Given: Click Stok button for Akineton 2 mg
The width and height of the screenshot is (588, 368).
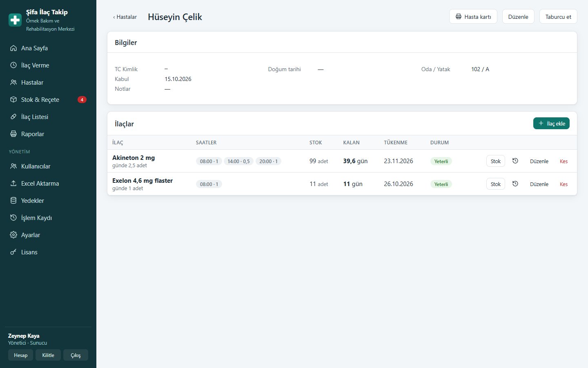Looking at the screenshot, I should [x=496, y=161].
